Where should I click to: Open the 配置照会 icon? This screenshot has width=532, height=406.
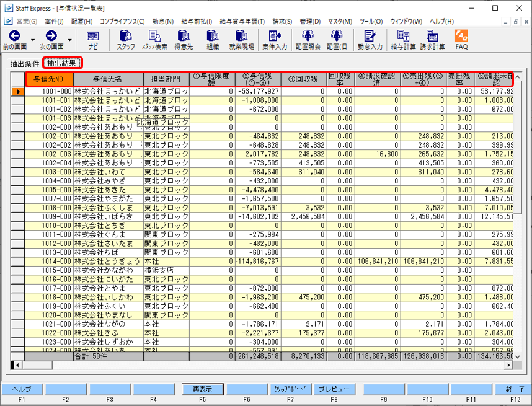(308, 35)
